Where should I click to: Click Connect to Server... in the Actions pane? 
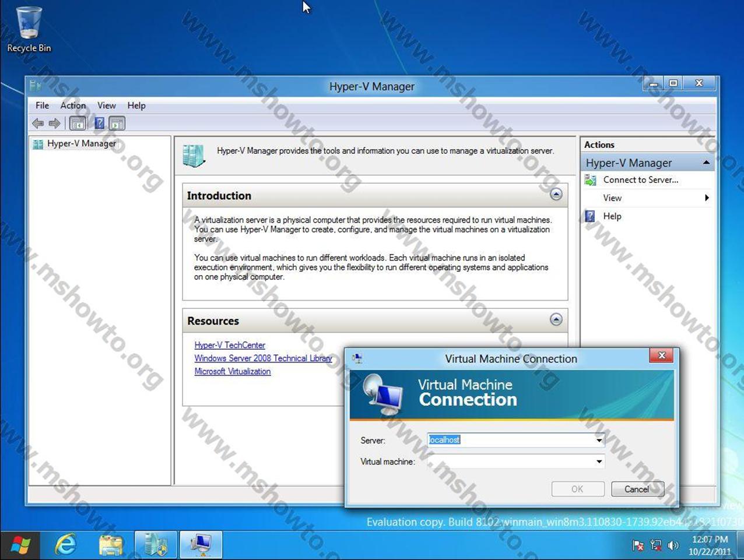click(641, 180)
